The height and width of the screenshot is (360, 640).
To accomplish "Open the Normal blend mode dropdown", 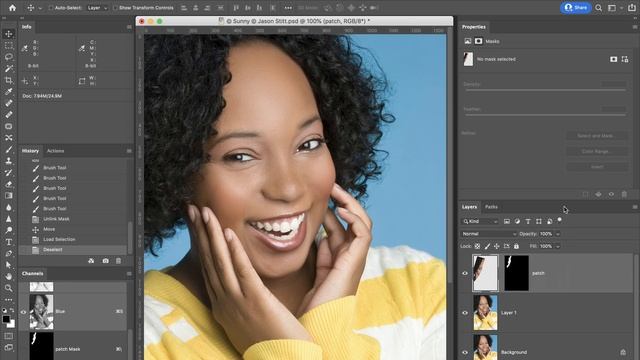I will (x=489, y=234).
